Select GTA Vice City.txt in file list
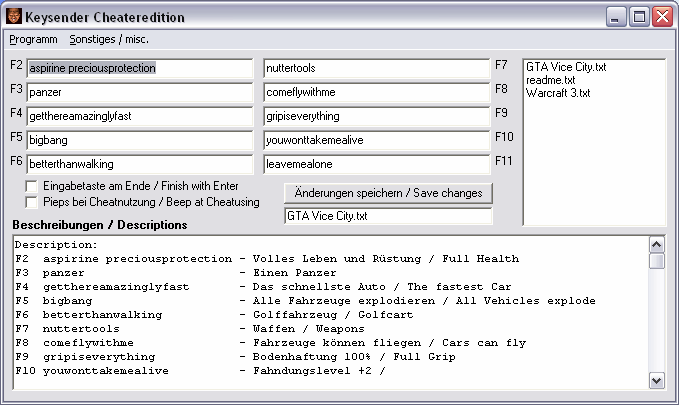The width and height of the screenshot is (679, 405). coord(567,68)
